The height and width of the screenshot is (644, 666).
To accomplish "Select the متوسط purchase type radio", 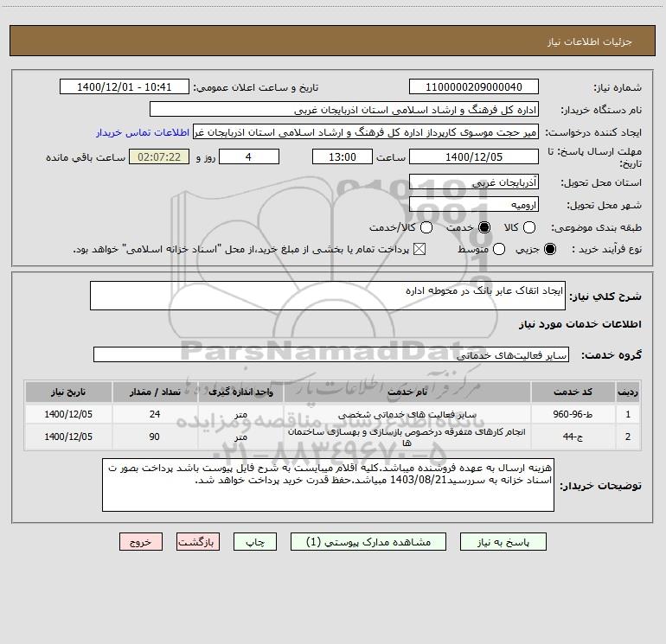I will tap(499, 249).
